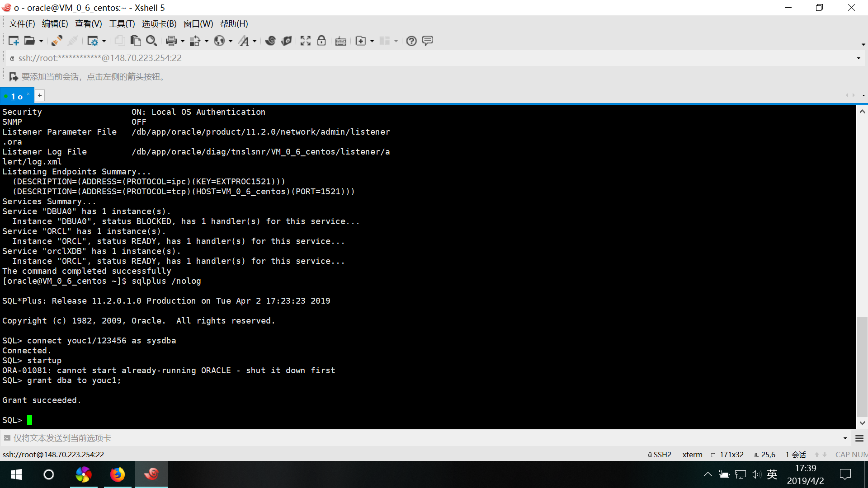Toggle full screen mode icon
868x488 pixels.
[306, 41]
